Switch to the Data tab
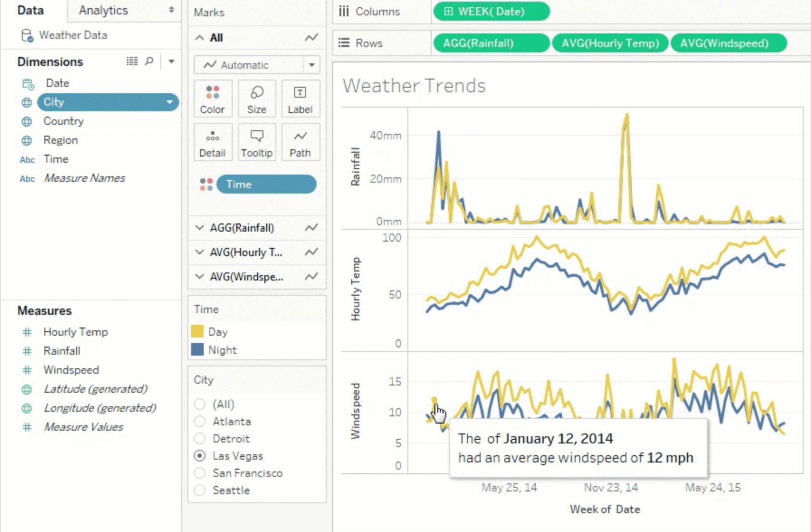Screen dimensions: 811x532 click(30, 10)
